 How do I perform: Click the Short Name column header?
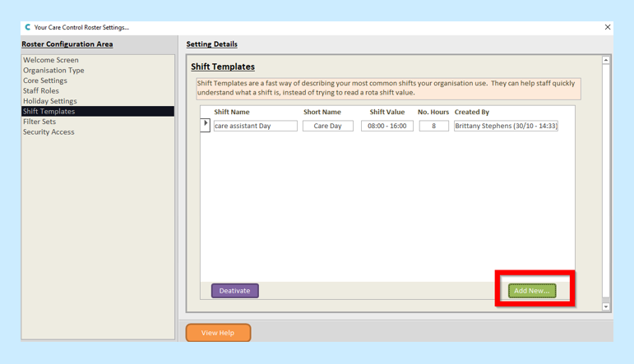(x=322, y=112)
